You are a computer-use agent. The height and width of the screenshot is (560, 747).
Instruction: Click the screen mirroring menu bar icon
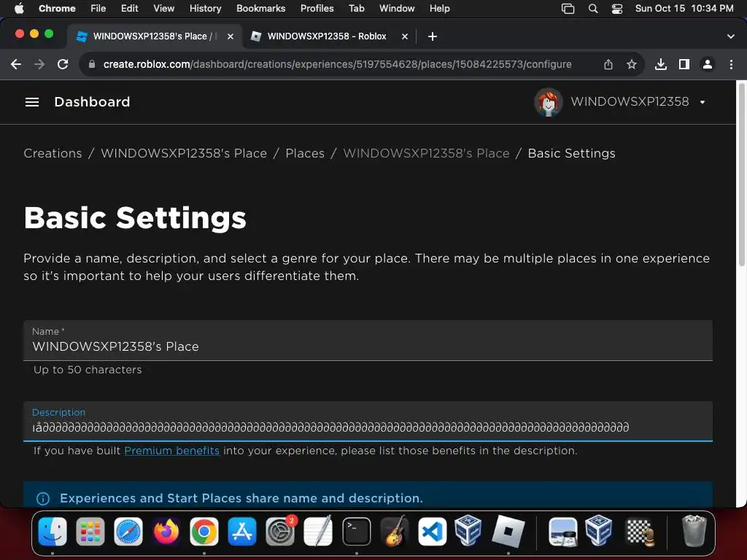point(568,9)
